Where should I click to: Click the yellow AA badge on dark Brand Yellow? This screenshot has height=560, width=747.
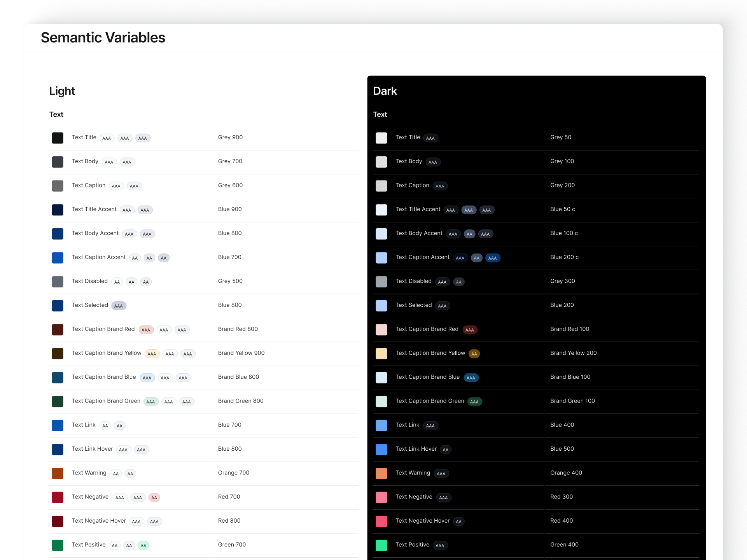click(474, 354)
